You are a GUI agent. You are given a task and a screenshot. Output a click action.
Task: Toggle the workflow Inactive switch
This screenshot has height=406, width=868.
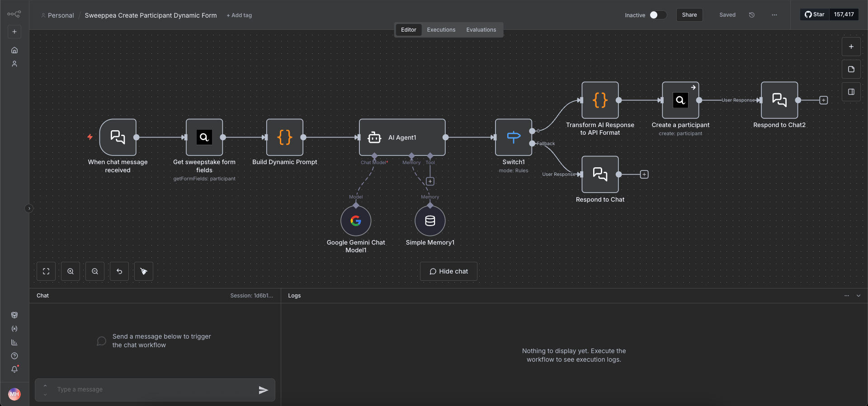[x=658, y=15]
